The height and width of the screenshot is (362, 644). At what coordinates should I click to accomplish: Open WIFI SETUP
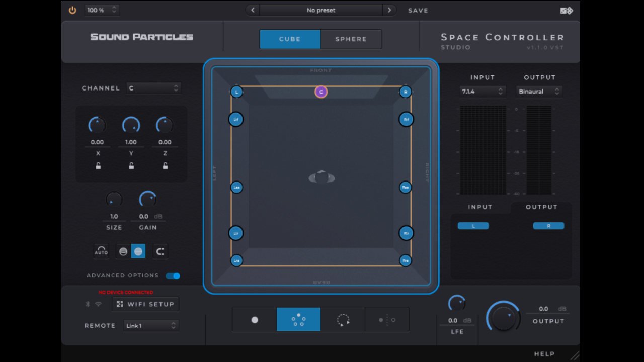(x=145, y=304)
